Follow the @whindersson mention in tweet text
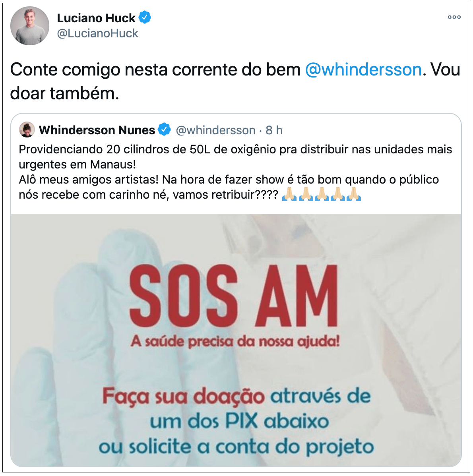Image resolution: width=473 pixels, height=476 pixels. pyautogui.click(x=363, y=70)
